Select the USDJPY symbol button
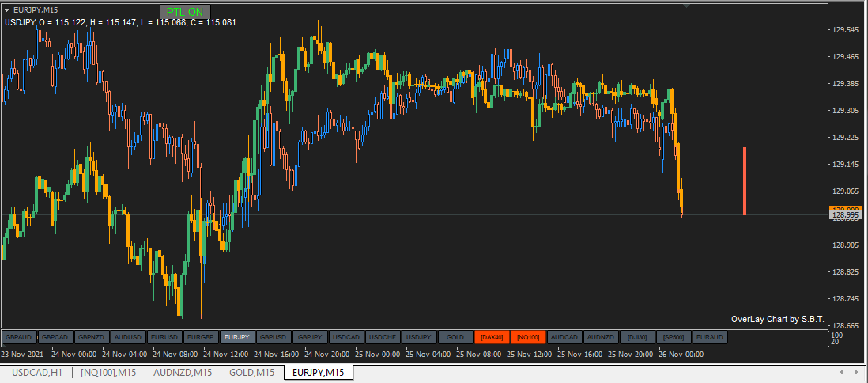 (x=418, y=337)
